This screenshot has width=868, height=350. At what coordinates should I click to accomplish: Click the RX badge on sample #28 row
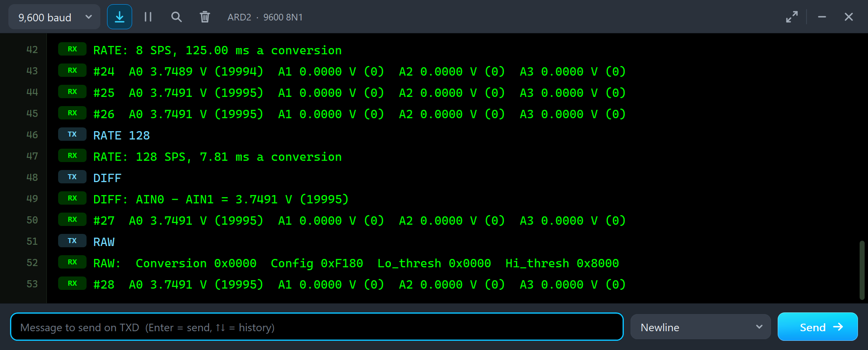(x=72, y=284)
